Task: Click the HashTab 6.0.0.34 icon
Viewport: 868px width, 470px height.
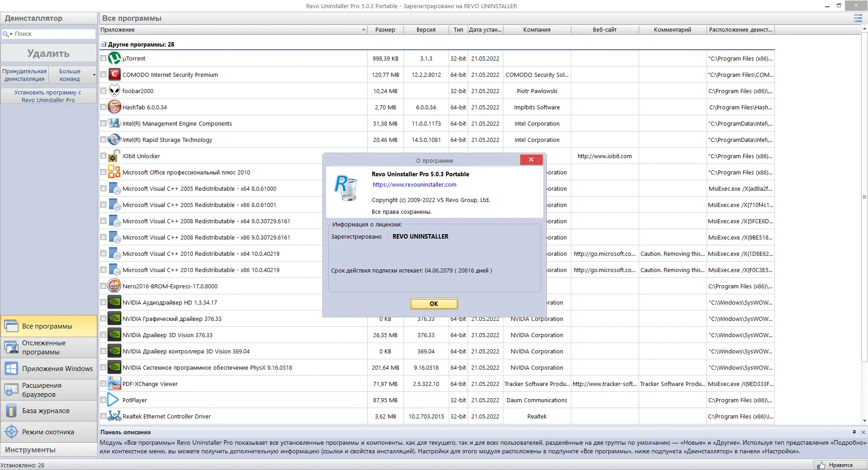Action: point(114,107)
